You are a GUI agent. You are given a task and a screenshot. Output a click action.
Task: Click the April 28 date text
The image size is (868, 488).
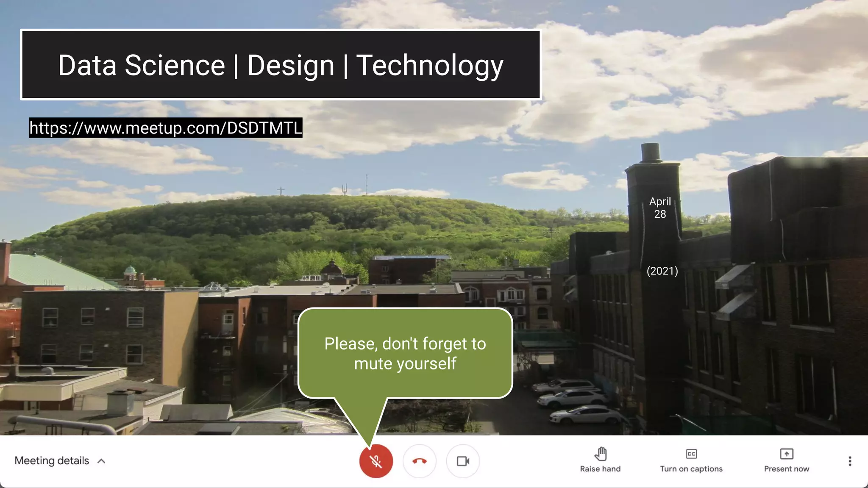[660, 208]
